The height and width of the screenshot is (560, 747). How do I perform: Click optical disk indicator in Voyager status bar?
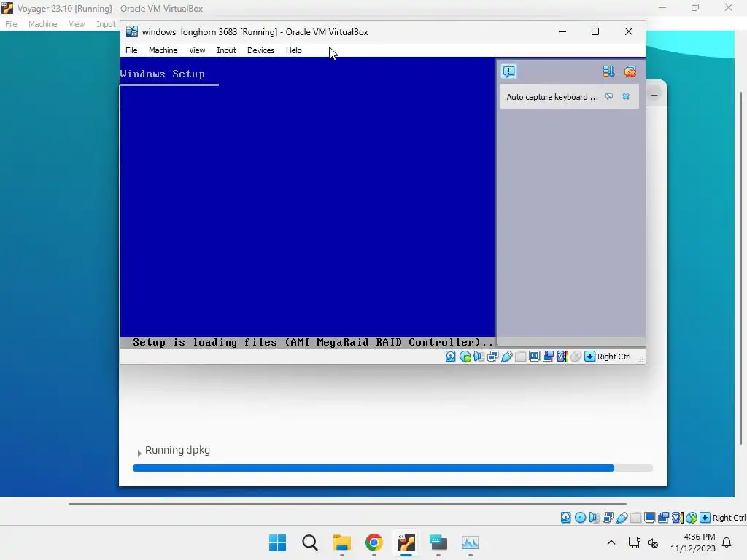[580, 518]
